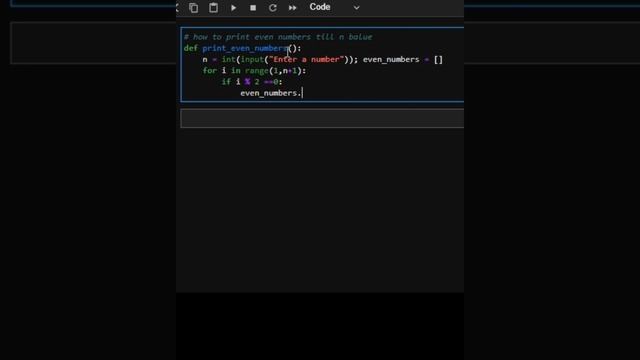
Task: Click the copy cells icon in toolbar
Action: pyautogui.click(x=193, y=8)
